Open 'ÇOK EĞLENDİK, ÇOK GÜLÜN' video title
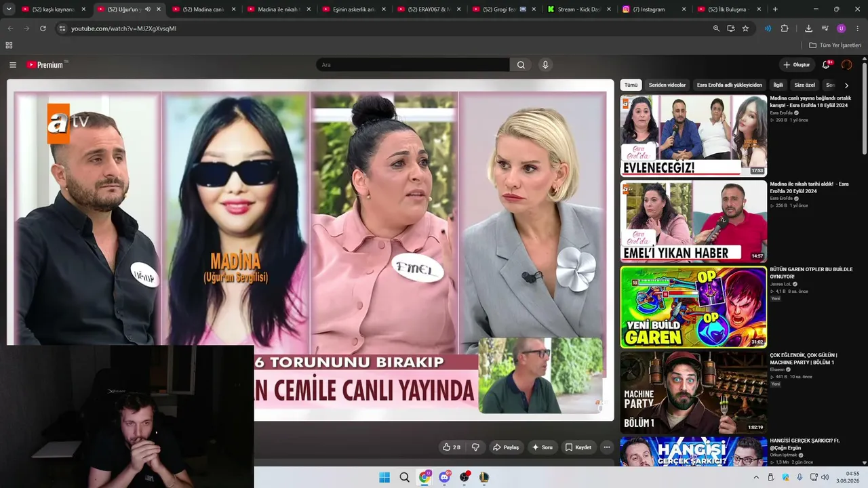 [804, 359]
